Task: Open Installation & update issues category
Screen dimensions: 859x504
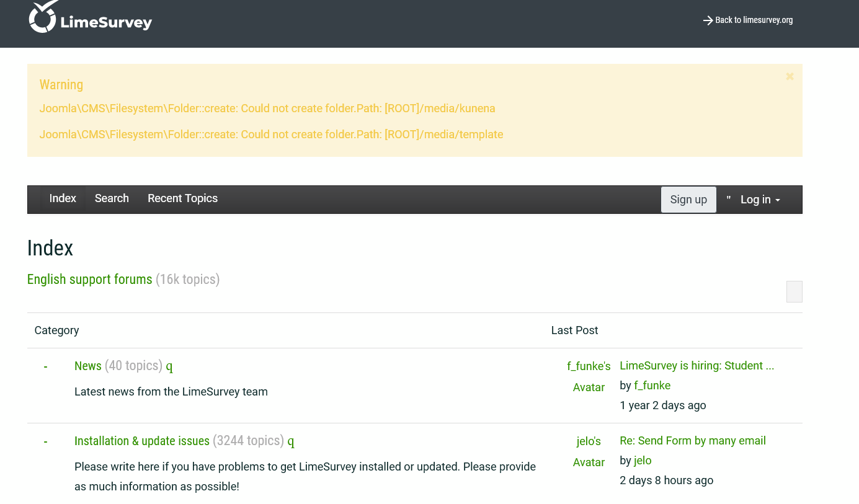Action: [x=141, y=441]
